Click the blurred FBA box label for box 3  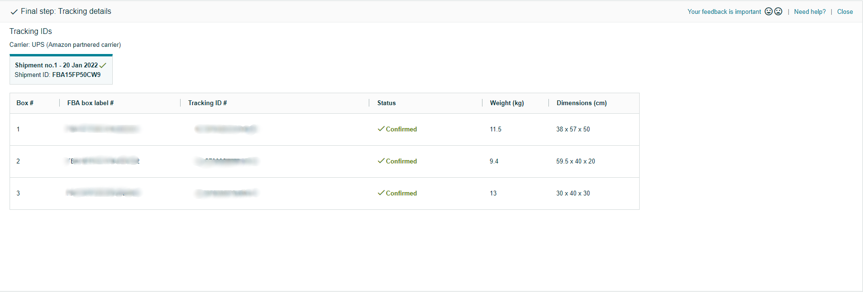click(x=103, y=193)
